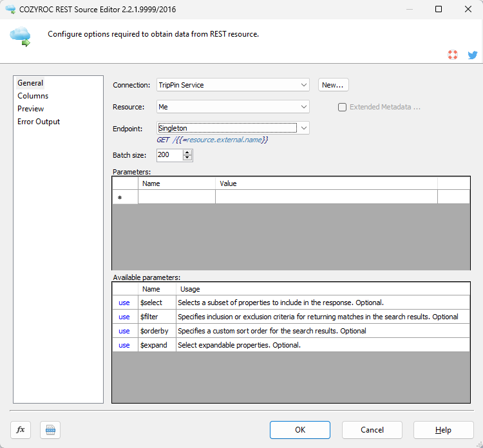Open the TripPin Service connection combo box

pos(233,85)
